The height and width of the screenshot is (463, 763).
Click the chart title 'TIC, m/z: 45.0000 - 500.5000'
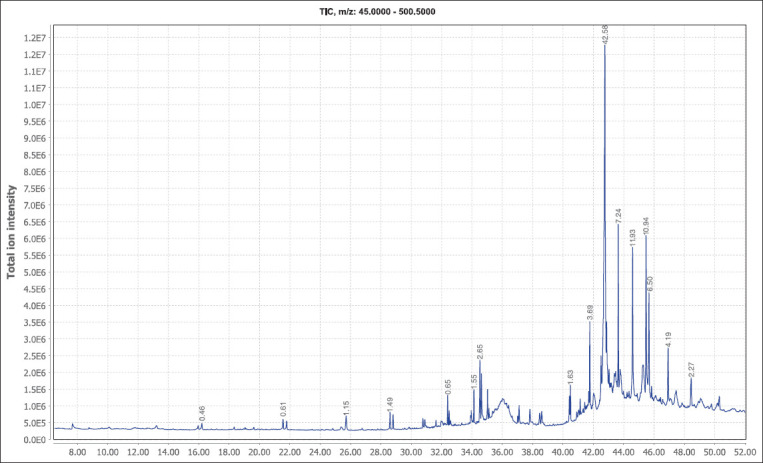[x=377, y=12]
